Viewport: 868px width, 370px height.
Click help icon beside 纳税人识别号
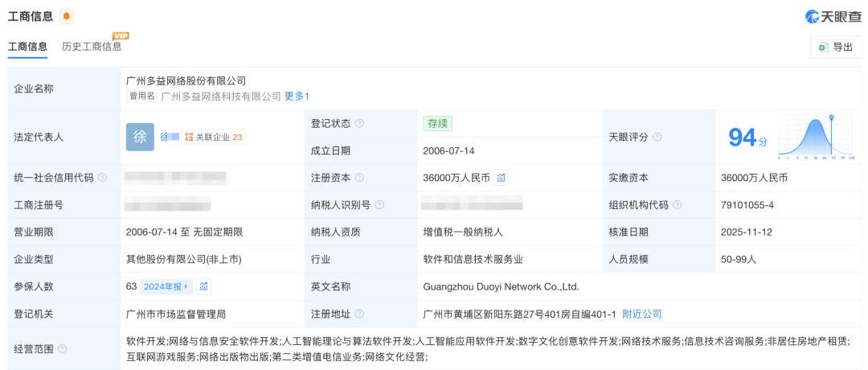coord(379,205)
